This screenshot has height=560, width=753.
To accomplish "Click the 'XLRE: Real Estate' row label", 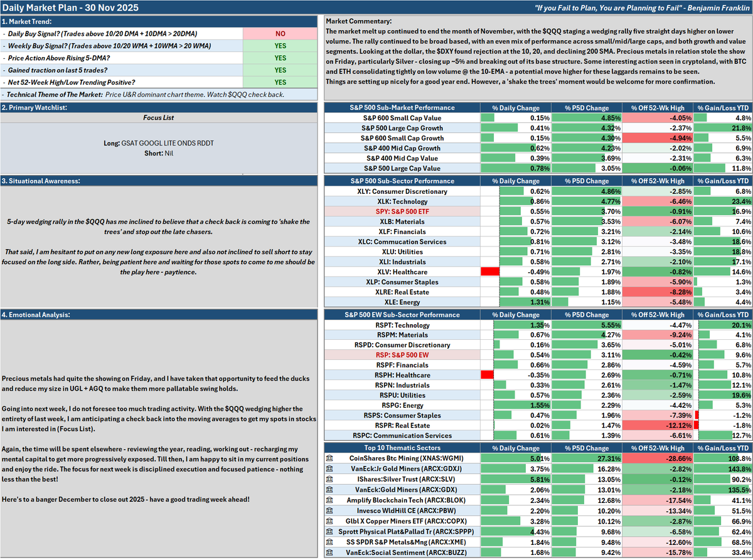I will tap(402, 292).
